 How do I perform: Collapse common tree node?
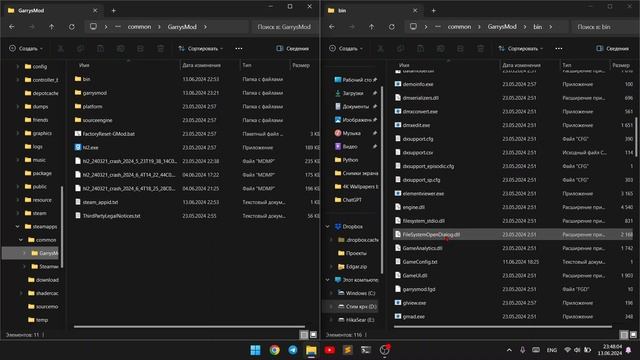21,240
